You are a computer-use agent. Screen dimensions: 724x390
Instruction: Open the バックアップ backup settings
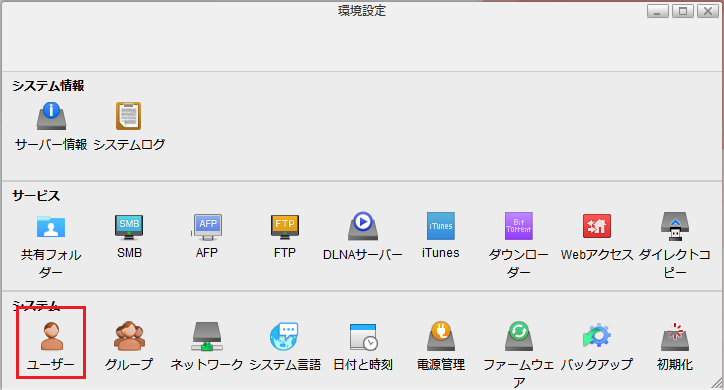[x=597, y=336]
